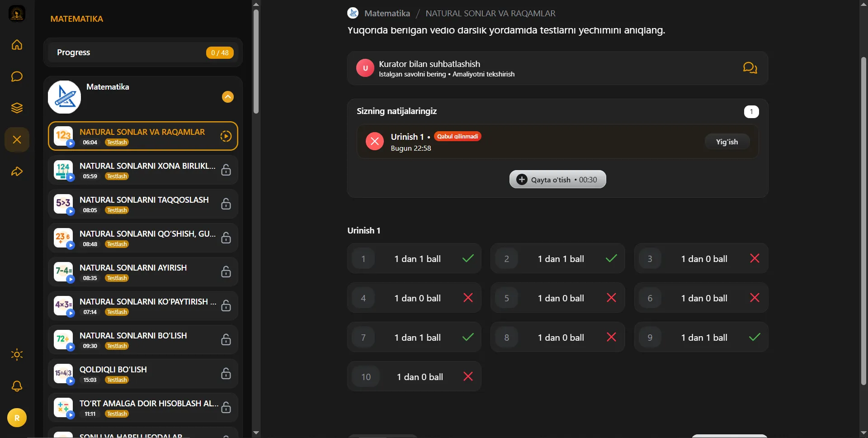
Task: Open the notification bell icon
Action: coord(17,386)
